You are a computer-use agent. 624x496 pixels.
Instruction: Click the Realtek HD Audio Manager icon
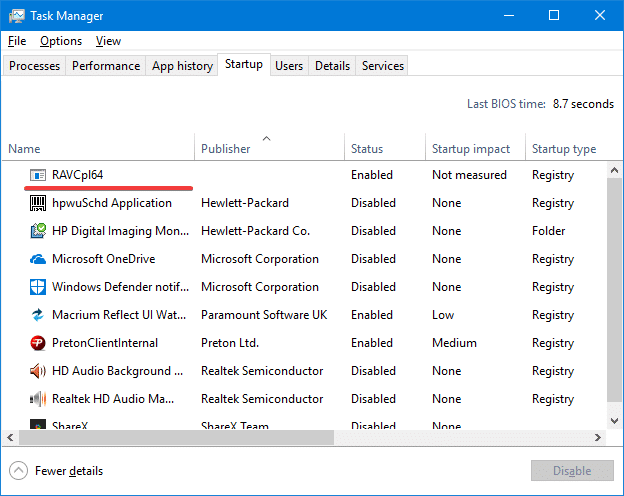[x=38, y=399]
